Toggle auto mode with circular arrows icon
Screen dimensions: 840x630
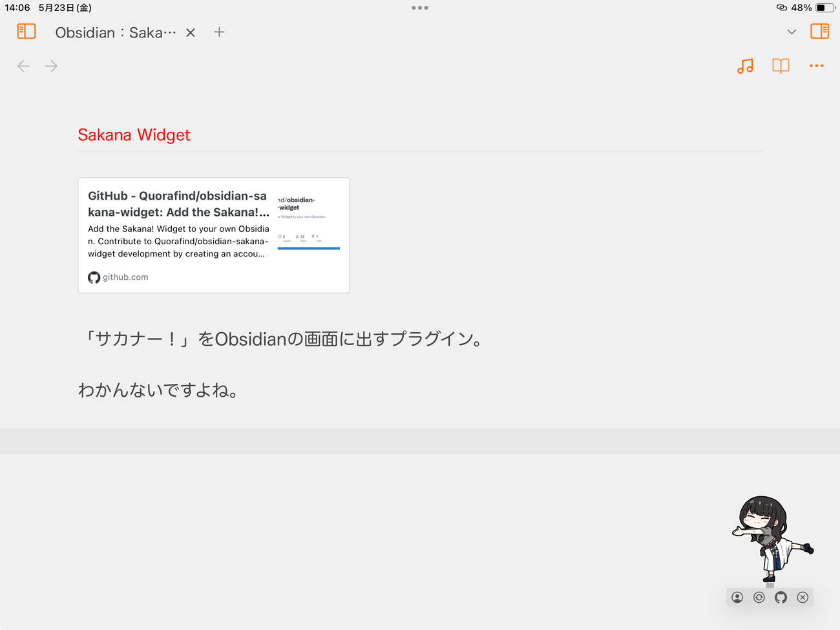tap(759, 598)
